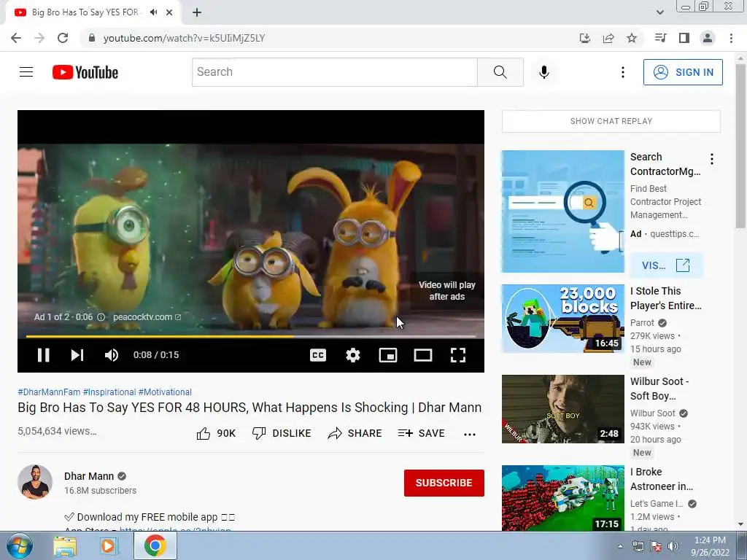
Task: Click the DISLIKE thumbs-down button
Action: pos(282,433)
